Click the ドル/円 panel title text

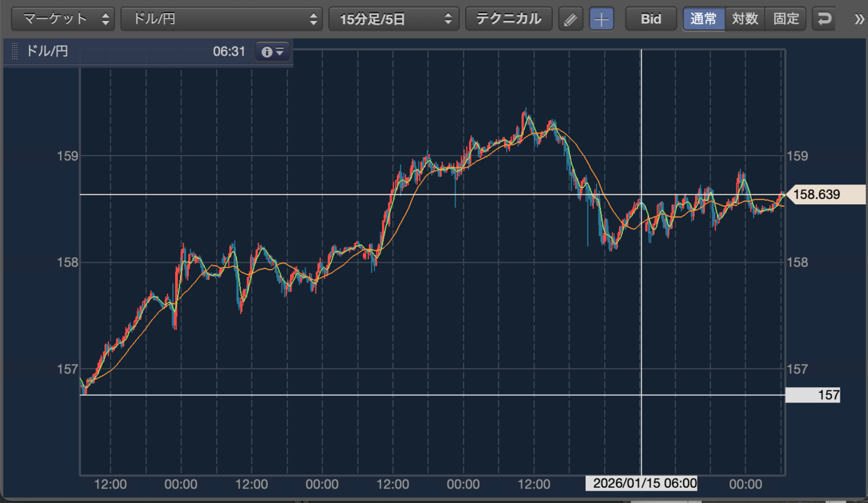(x=48, y=52)
